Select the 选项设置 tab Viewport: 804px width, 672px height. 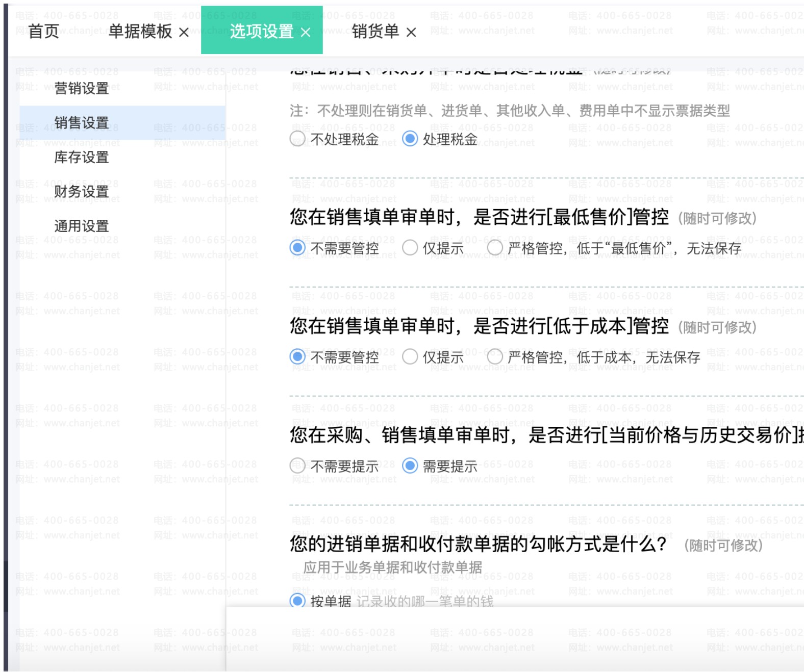pyautogui.click(x=261, y=32)
